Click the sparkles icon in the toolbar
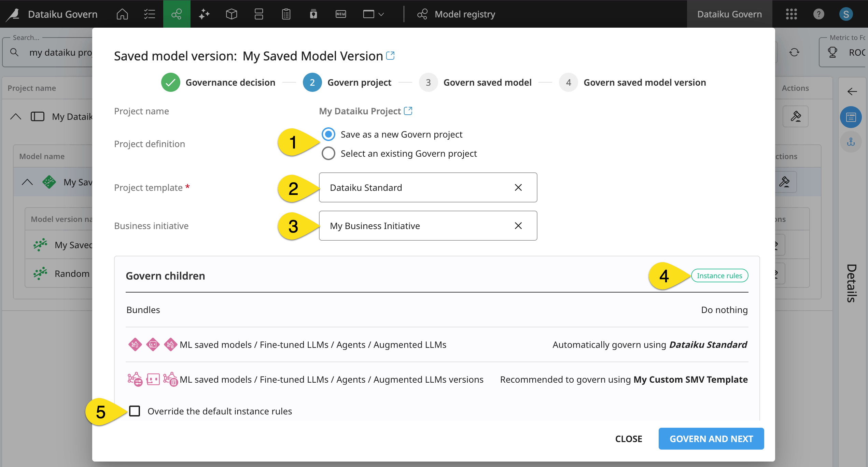Viewport: 868px width, 467px height. pos(204,14)
